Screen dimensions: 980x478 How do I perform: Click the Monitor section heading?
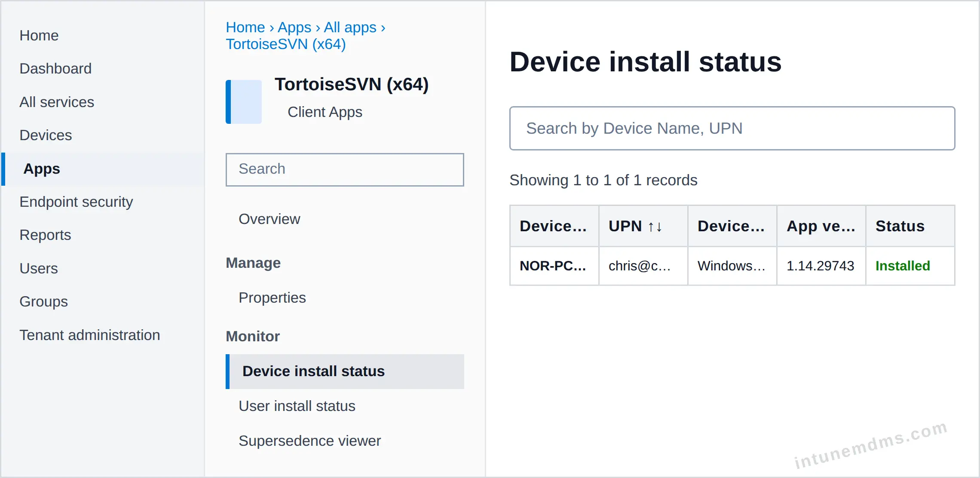coord(253,336)
